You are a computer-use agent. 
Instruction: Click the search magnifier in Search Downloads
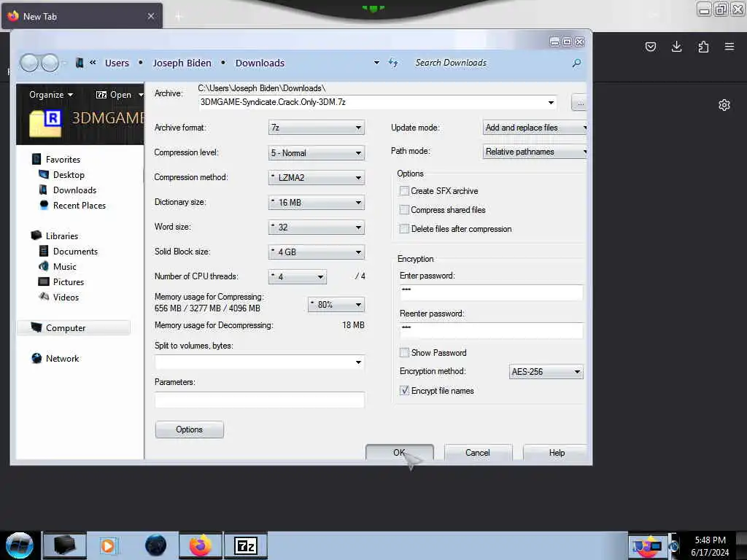tap(576, 63)
